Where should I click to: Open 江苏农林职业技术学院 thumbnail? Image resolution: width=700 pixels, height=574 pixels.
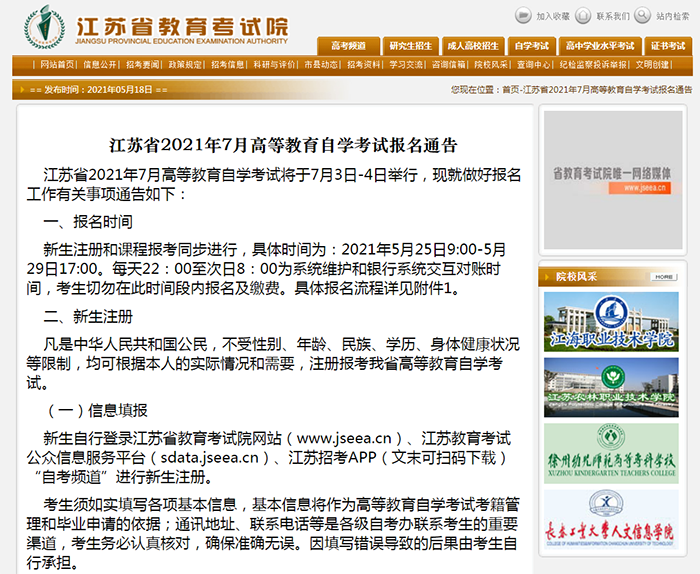[611, 387]
